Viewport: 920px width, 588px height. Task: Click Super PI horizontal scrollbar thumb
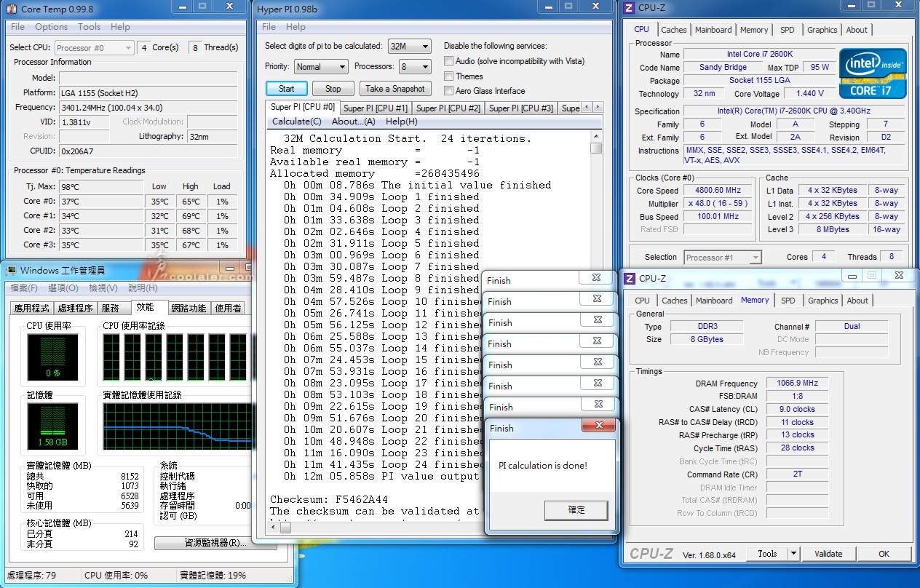(285, 528)
